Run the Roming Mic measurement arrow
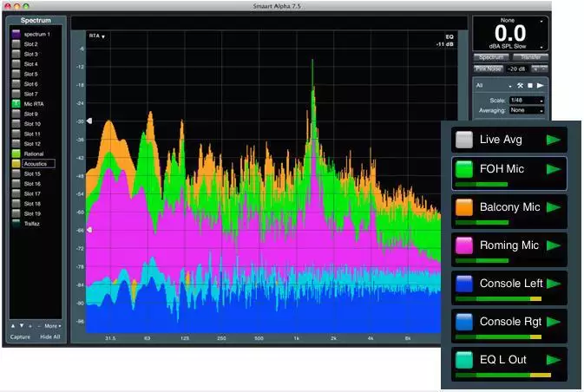 (554, 245)
